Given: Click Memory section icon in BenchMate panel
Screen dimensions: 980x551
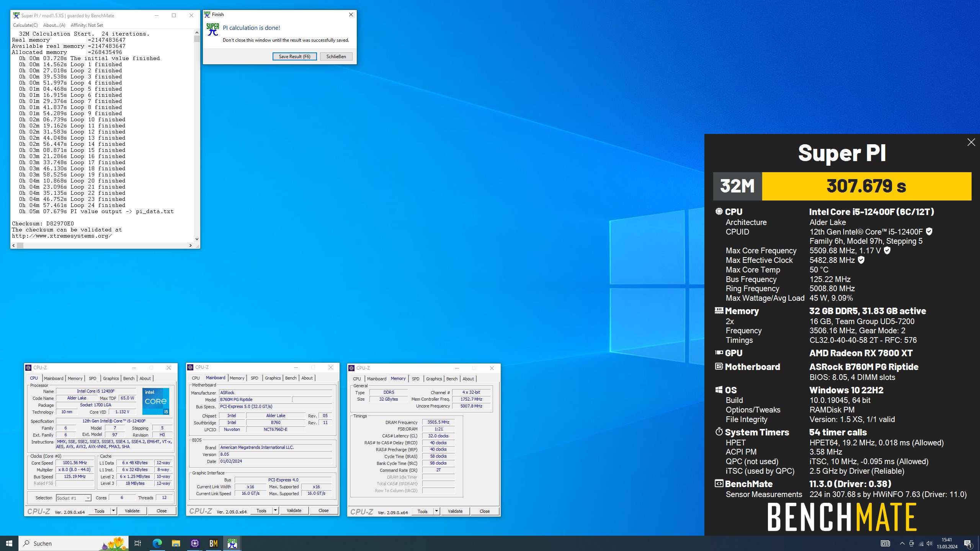Looking at the screenshot, I should (719, 310).
